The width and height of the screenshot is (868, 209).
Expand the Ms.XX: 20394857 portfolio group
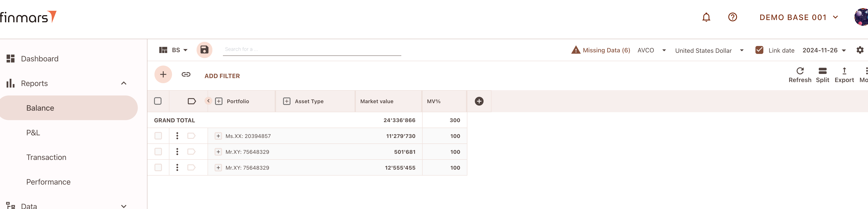click(218, 136)
